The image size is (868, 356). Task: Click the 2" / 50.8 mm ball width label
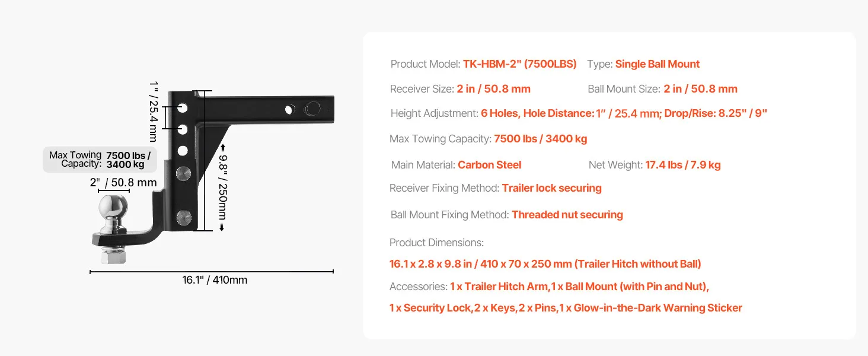coord(123,183)
